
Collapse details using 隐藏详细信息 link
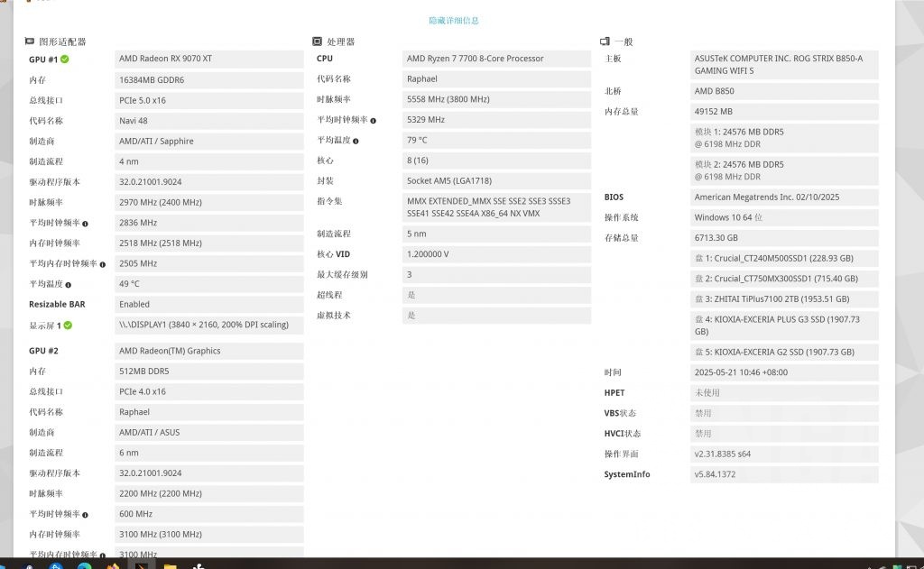pyautogui.click(x=453, y=19)
